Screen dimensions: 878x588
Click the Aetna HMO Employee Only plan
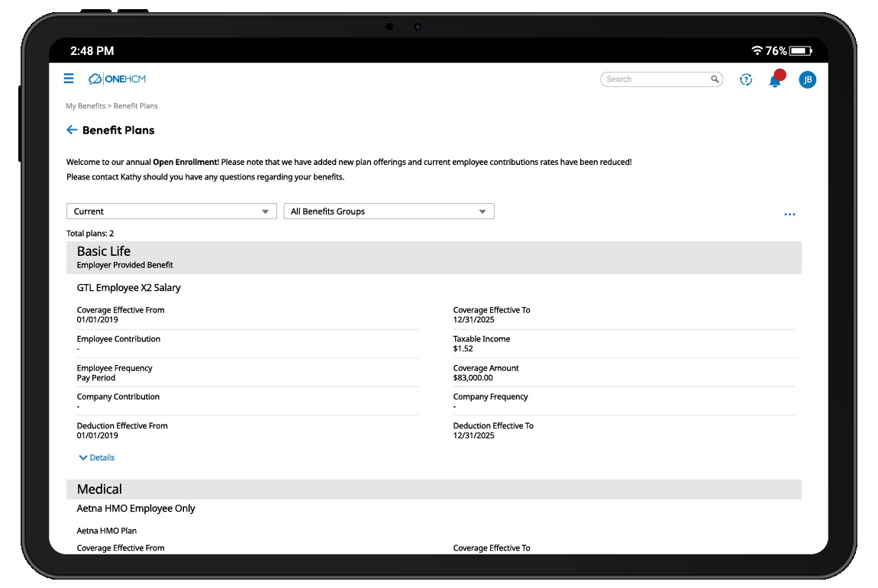[136, 509]
